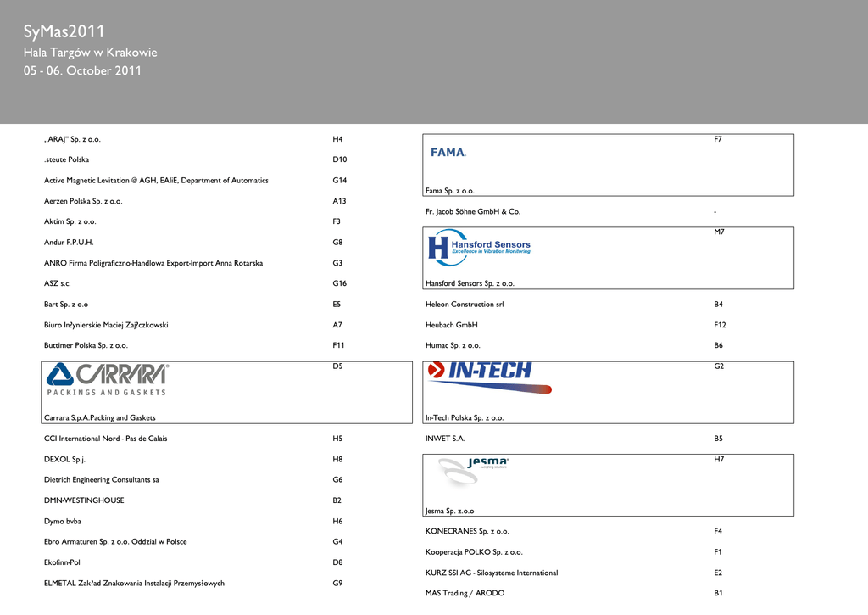Click the Hansford Sensors logo
The image size is (868, 615).
coord(479,248)
